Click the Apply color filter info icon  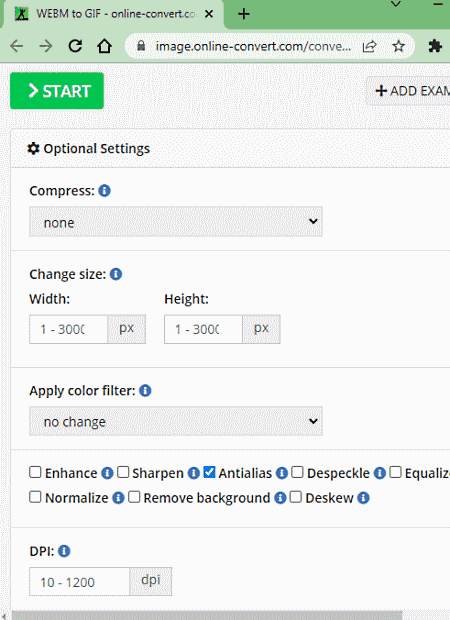click(145, 391)
